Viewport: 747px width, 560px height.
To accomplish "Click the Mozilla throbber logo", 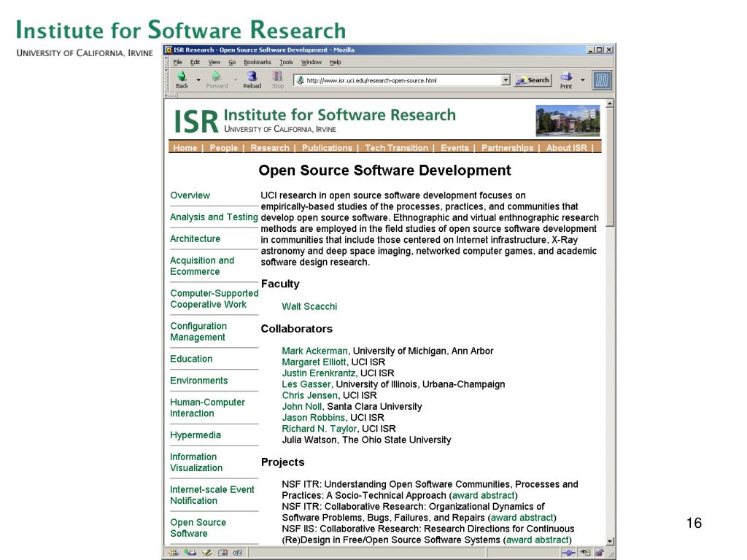I will (x=601, y=80).
